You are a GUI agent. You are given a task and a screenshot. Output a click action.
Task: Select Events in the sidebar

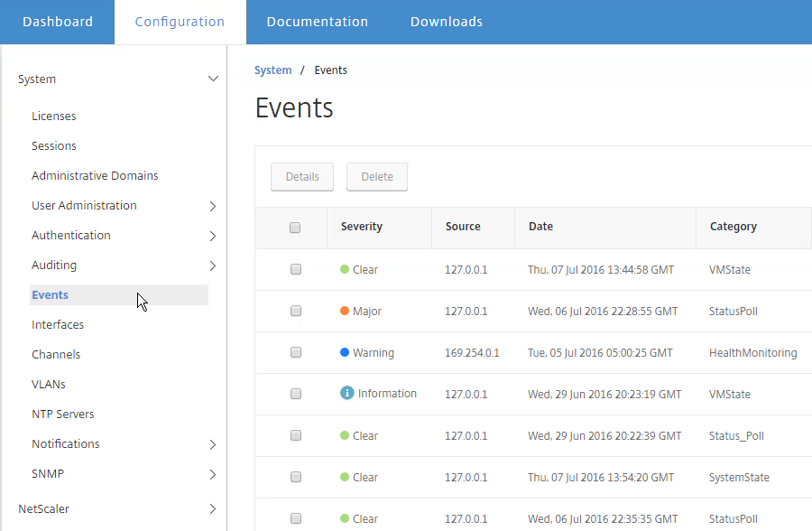pos(118,294)
